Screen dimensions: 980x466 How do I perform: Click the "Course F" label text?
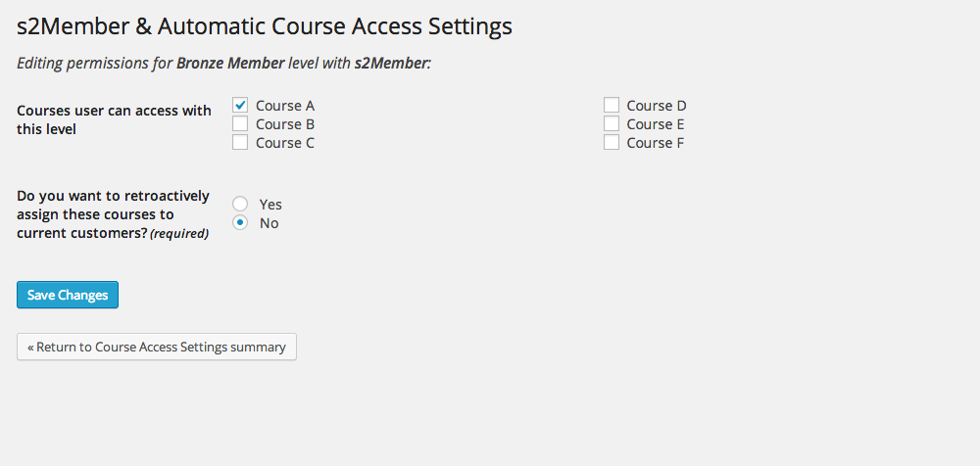[656, 143]
